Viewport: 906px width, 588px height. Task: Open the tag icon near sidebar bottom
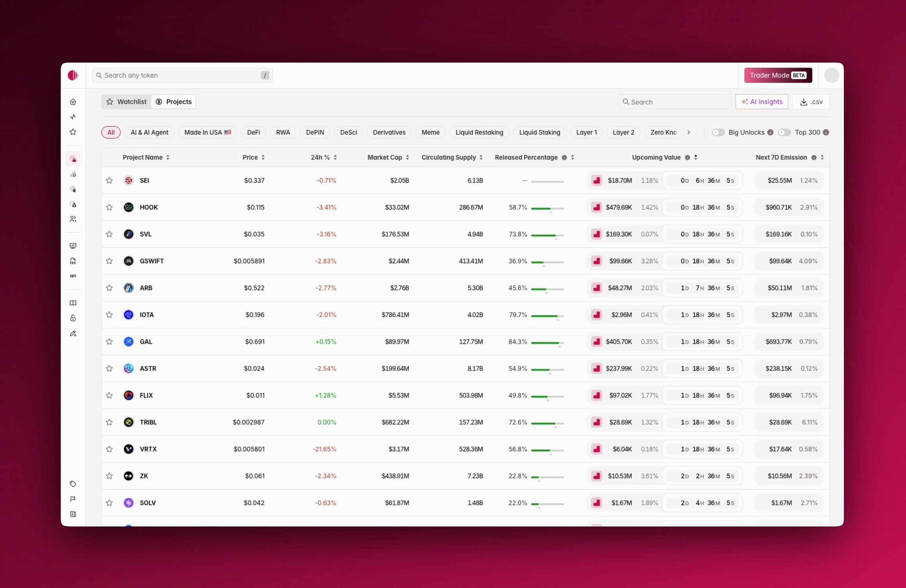[x=73, y=484]
